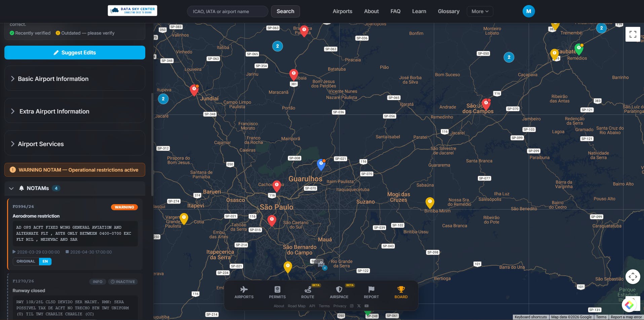Image resolution: width=644 pixels, height=320 pixels.
Task: Open the Glossary page
Action: click(448, 11)
